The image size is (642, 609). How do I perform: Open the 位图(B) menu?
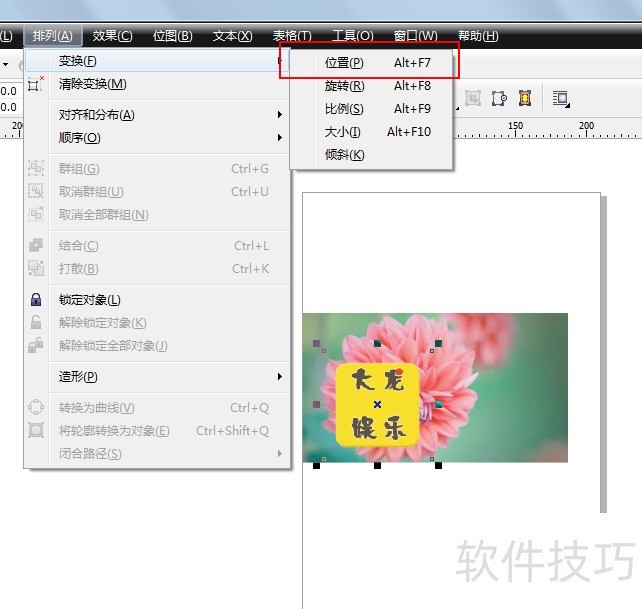coord(172,36)
